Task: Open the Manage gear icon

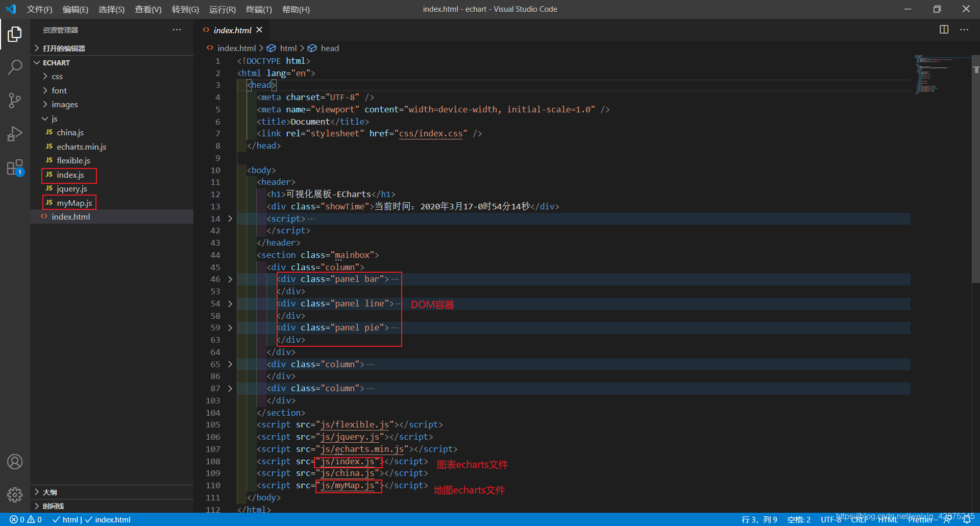Action: pyautogui.click(x=15, y=494)
